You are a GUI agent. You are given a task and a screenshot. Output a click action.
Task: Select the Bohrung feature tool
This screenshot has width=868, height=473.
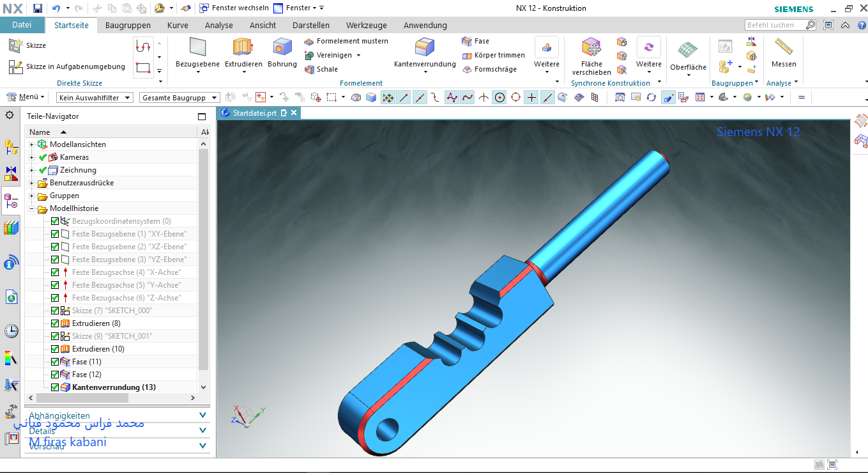pyautogui.click(x=282, y=54)
